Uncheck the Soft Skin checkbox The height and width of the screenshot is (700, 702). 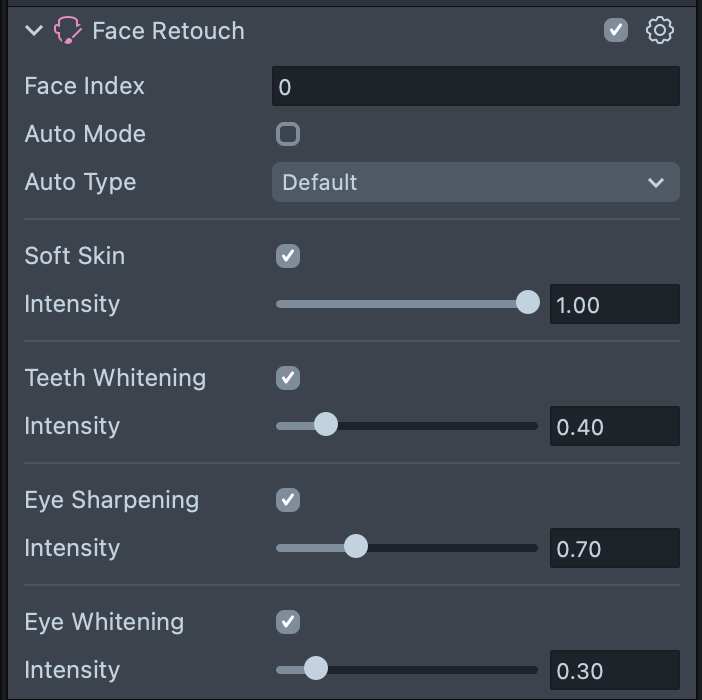(288, 256)
